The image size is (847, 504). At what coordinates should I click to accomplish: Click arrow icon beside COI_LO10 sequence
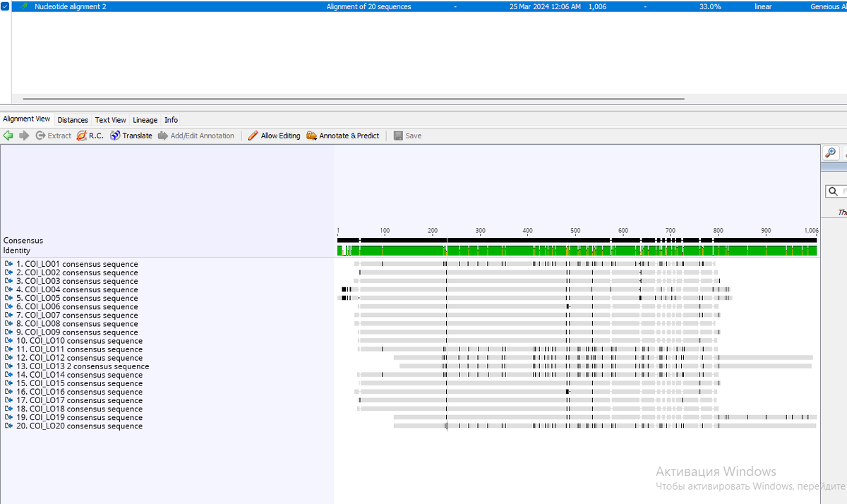pos(8,340)
